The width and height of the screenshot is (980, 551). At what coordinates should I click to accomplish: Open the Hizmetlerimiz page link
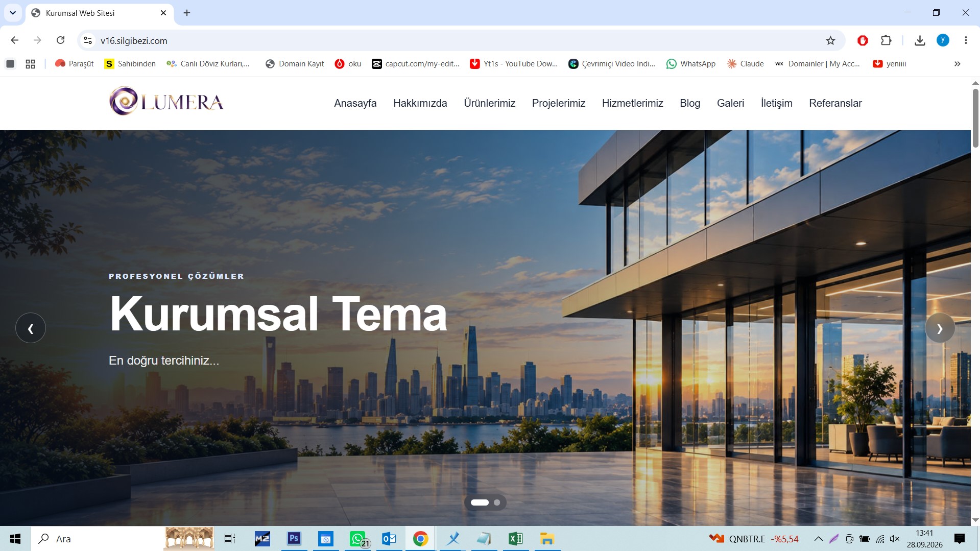pyautogui.click(x=632, y=103)
